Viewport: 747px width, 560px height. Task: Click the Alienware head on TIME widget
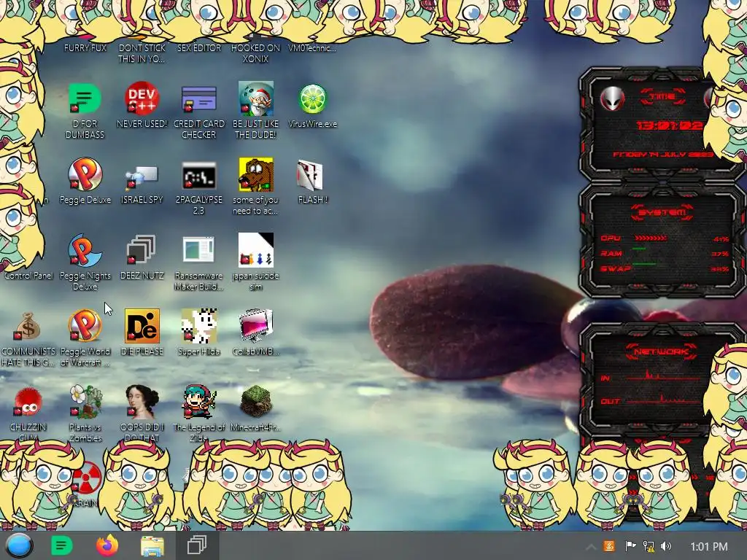(612, 98)
